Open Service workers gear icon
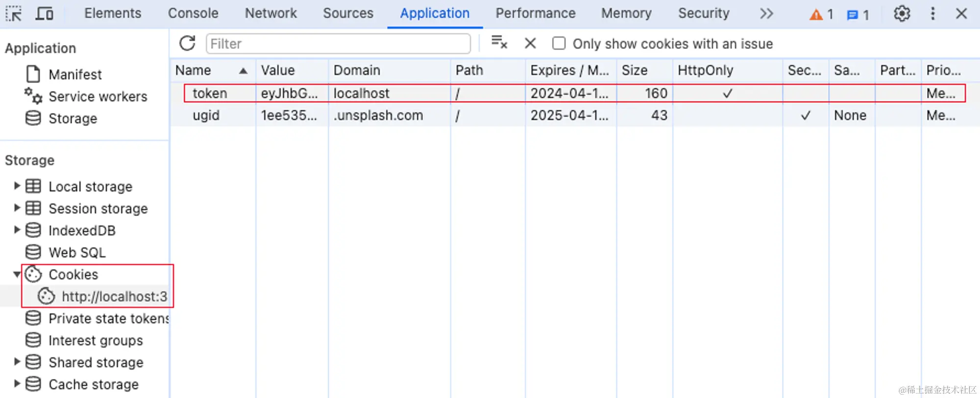 tap(33, 96)
